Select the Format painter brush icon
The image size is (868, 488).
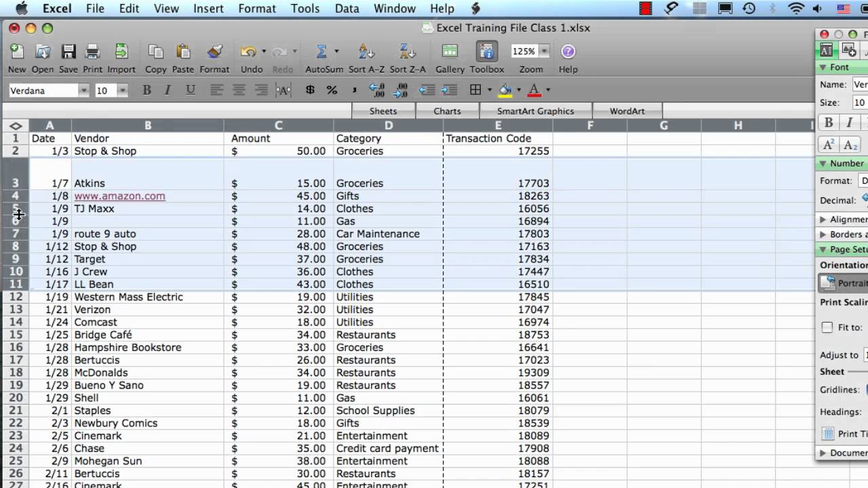[x=214, y=52]
